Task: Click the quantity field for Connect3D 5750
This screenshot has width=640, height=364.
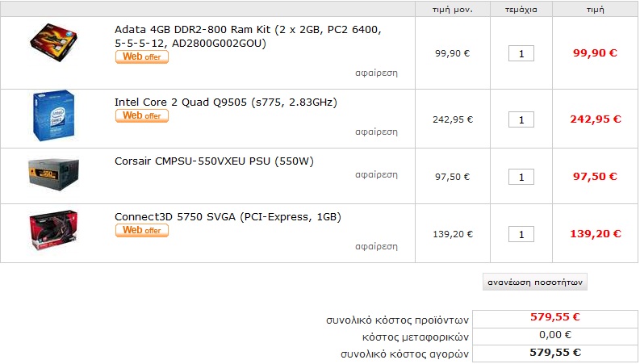Action: 521,234
